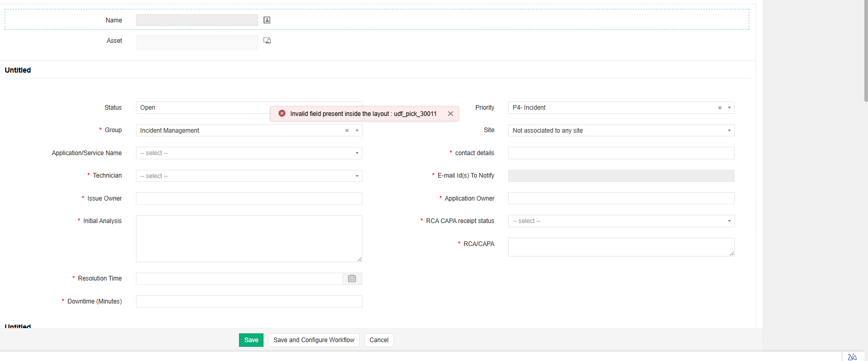Screen dimensions: 868x361
Task: Open the Resolution Time calendar picker
Action: [352, 278]
